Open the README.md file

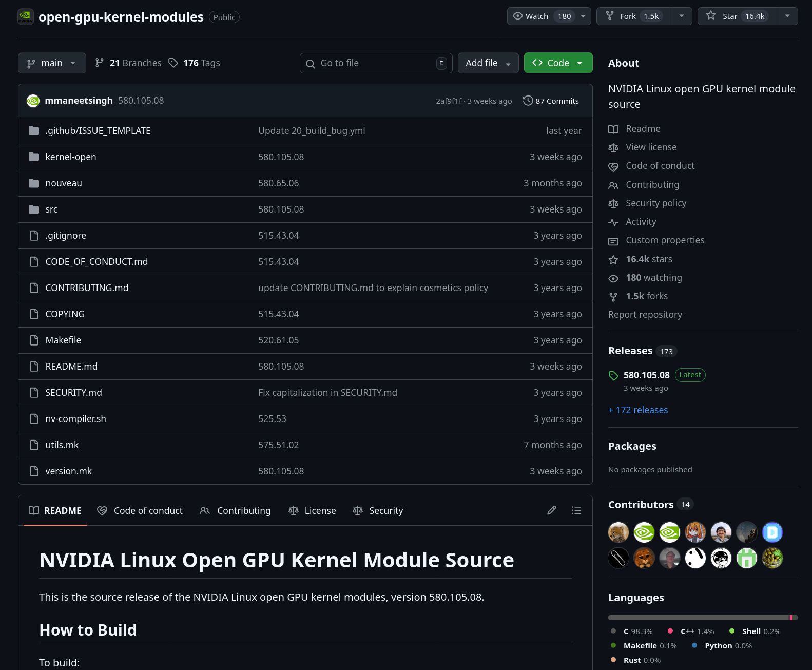71,367
